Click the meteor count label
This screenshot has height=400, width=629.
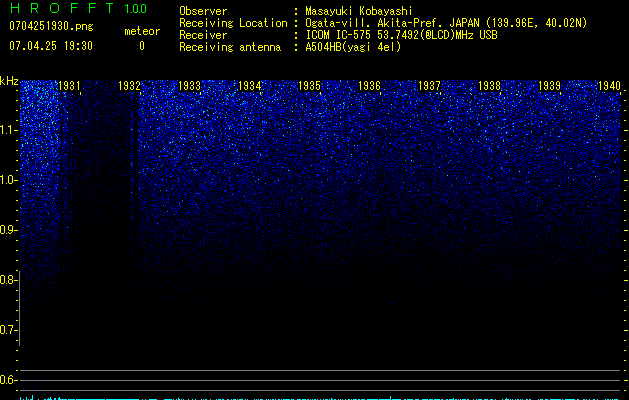[x=142, y=31]
